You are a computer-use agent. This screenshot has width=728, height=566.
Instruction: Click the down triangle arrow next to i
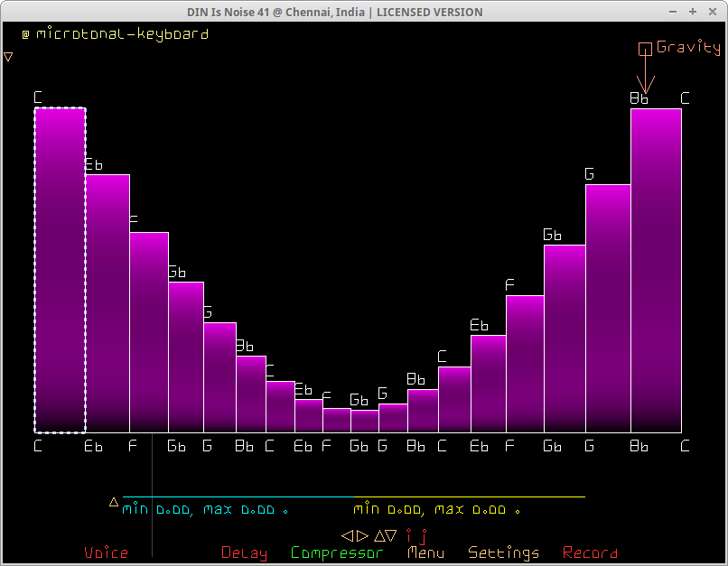(391, 535)
